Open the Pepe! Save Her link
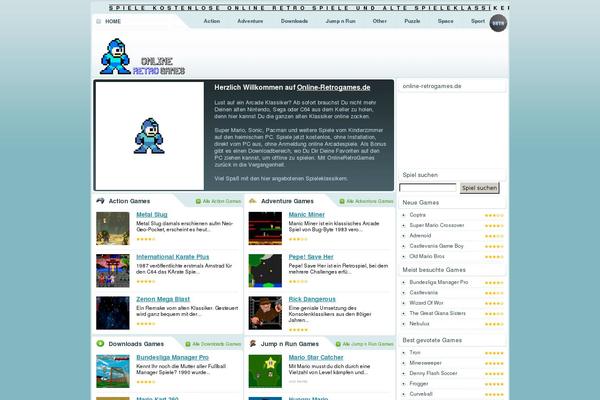 pos(311,257)
